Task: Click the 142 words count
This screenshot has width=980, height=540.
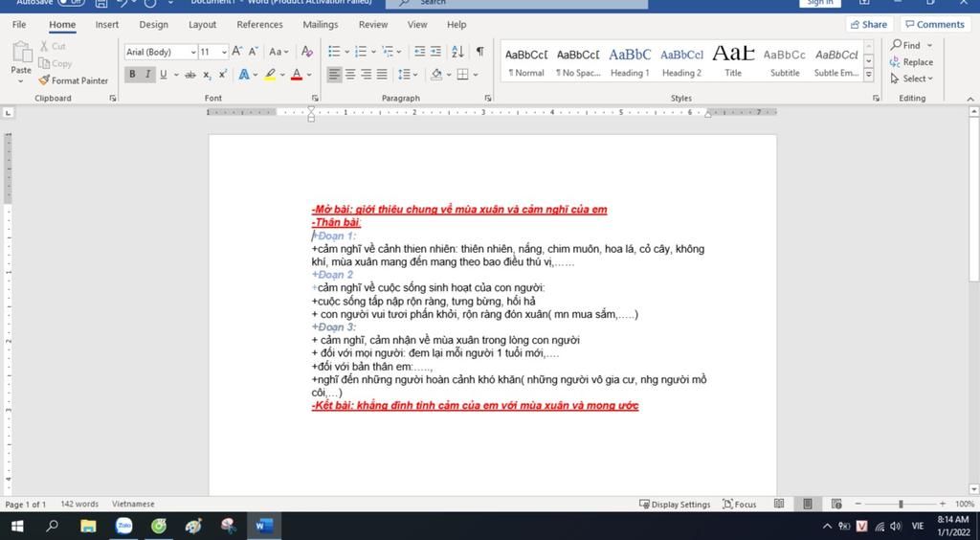Action: pyautogui.click(x=79, y=504)
